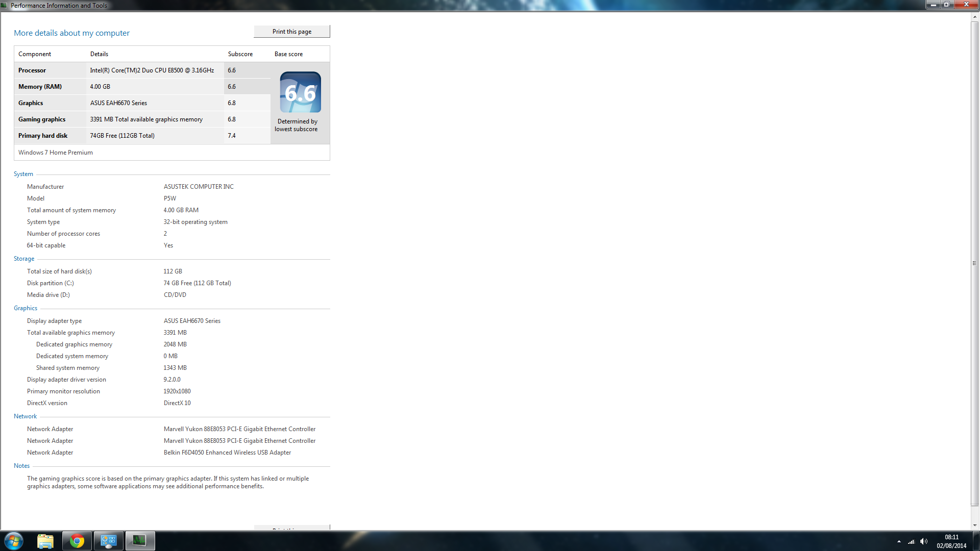Click the taskbar clock and date
Image resolution: width=980 pixels, height=551 pixels.
[951, 541]
